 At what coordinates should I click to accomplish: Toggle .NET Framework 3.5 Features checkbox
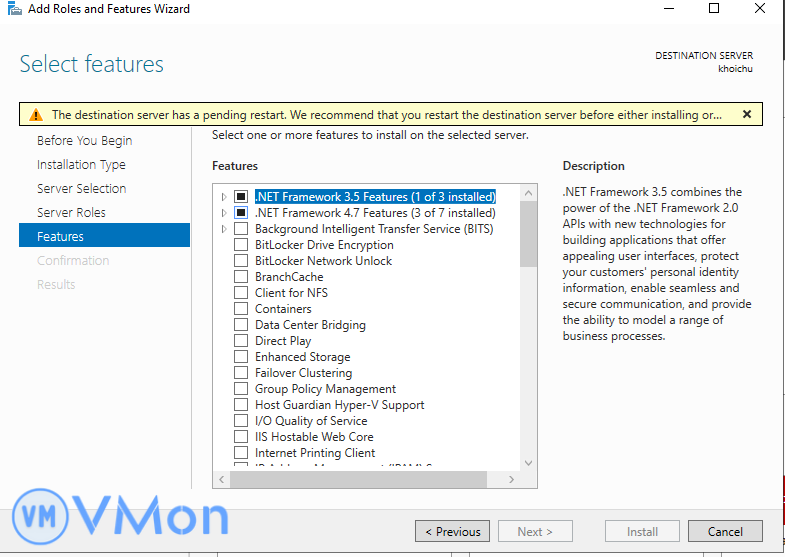(241, 197)
